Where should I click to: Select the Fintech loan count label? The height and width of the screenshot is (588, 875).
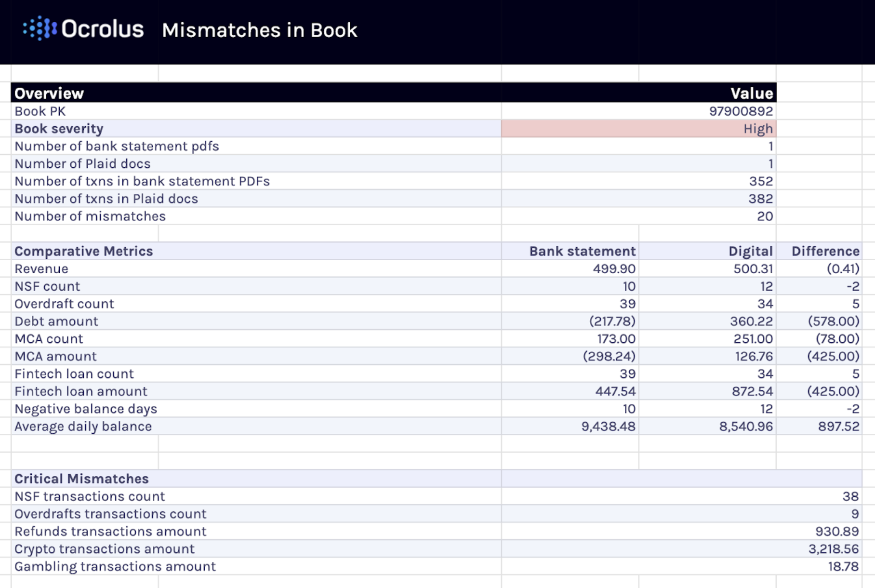pos(74,374)
